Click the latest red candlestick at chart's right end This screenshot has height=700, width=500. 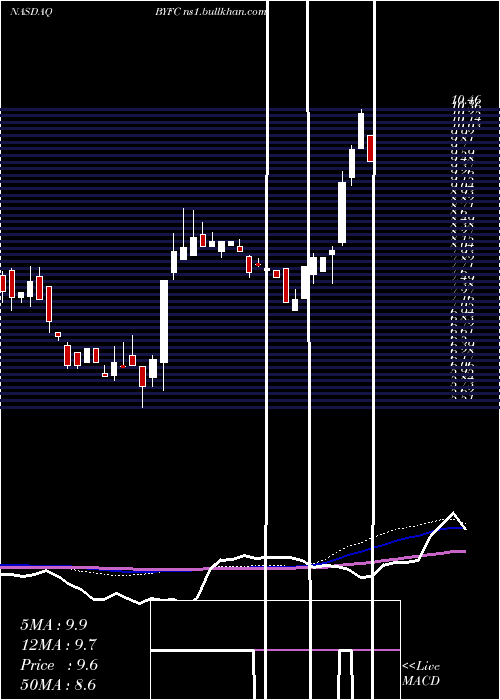tap(370, 148)
